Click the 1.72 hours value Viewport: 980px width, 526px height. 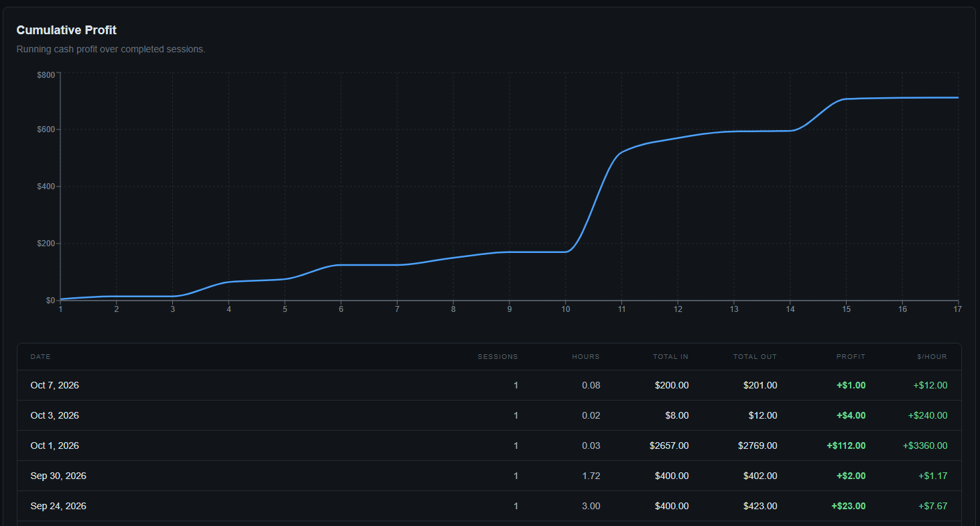(x=591, y=476)
